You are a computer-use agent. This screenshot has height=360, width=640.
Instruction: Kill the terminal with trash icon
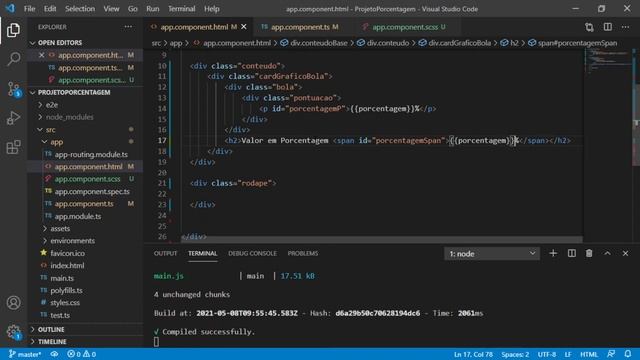(x=589, y=253)
